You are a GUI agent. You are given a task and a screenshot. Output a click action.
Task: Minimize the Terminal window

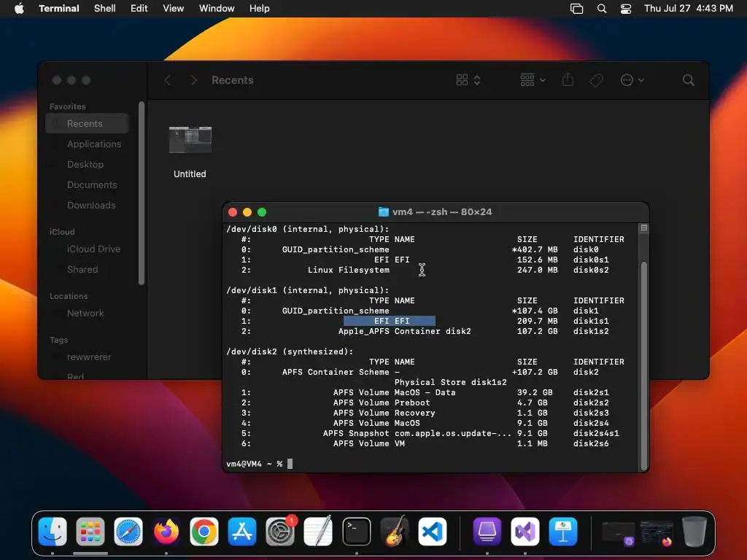[x=247, y=212]
